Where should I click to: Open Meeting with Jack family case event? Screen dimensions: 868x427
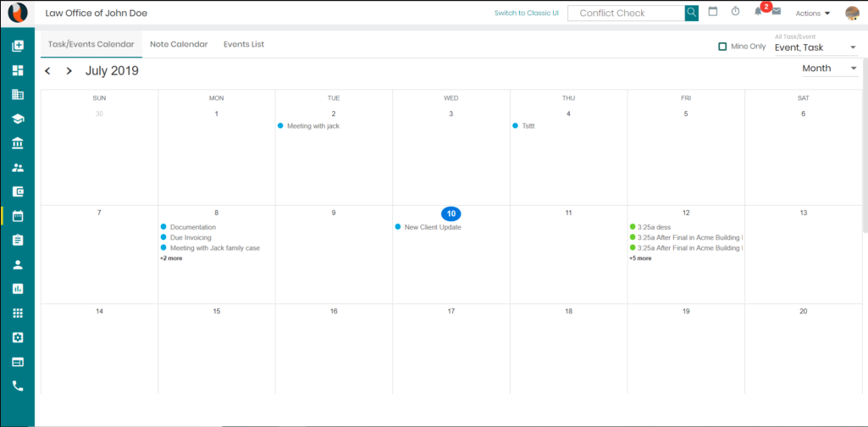tap(210, 248)
